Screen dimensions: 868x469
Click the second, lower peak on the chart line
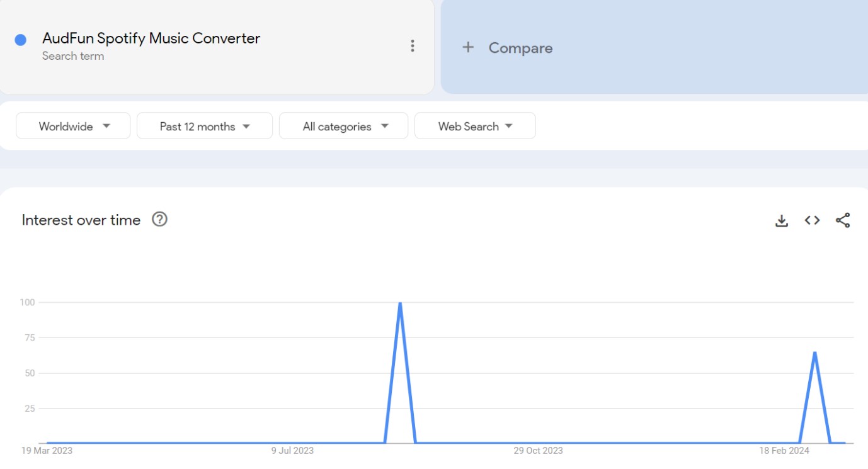tap(815, 353)
